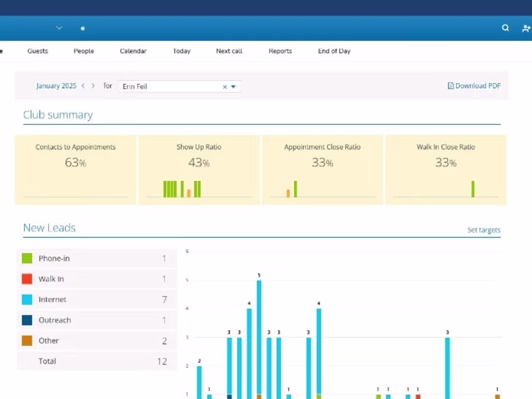Click the green Phone-in color swatch

27,258
